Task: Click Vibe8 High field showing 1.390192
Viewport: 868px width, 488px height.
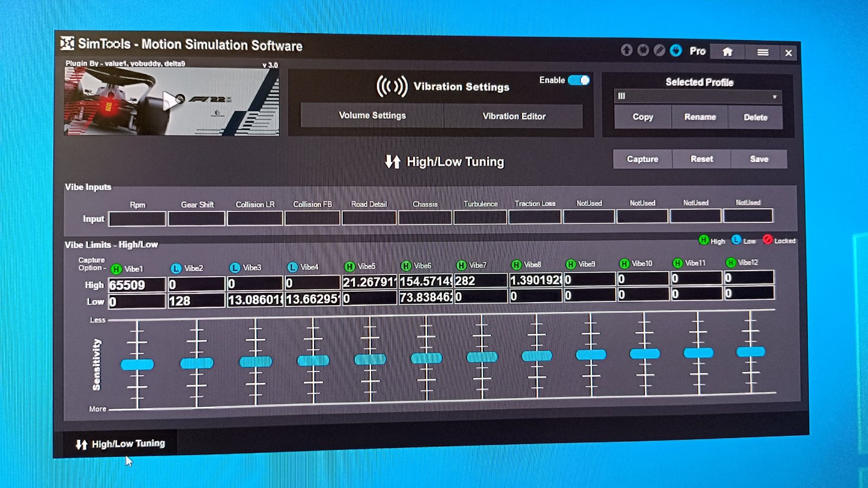Action: (x=535, y=280)
